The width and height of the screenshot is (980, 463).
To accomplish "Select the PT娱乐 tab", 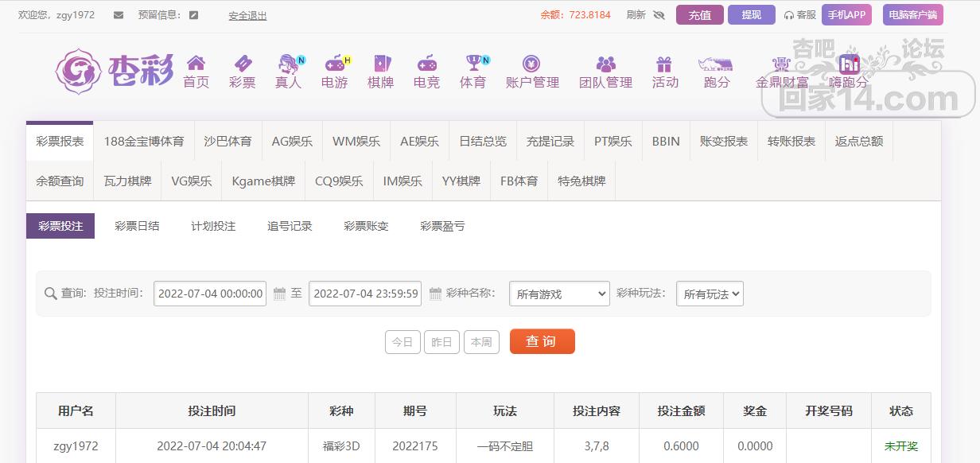I will tap(613, 142).
